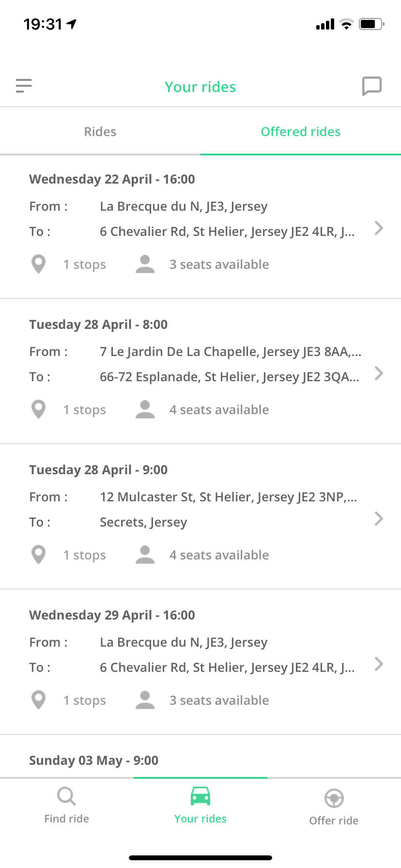
Task: Expand the Tuesday 28 April 9:00 ride chevron
Action: [x=379, y=519]
